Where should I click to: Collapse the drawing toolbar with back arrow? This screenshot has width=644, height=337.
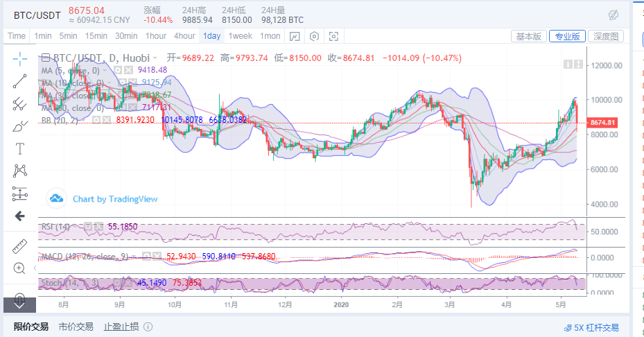[x=19, y=216]
